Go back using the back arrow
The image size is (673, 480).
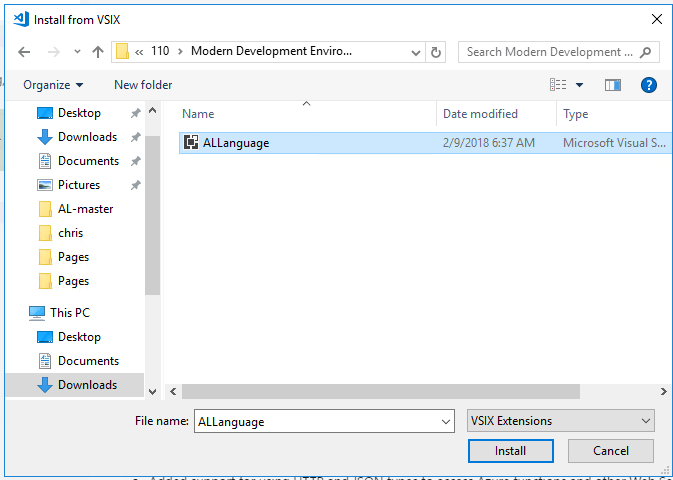tap(24, 52)
